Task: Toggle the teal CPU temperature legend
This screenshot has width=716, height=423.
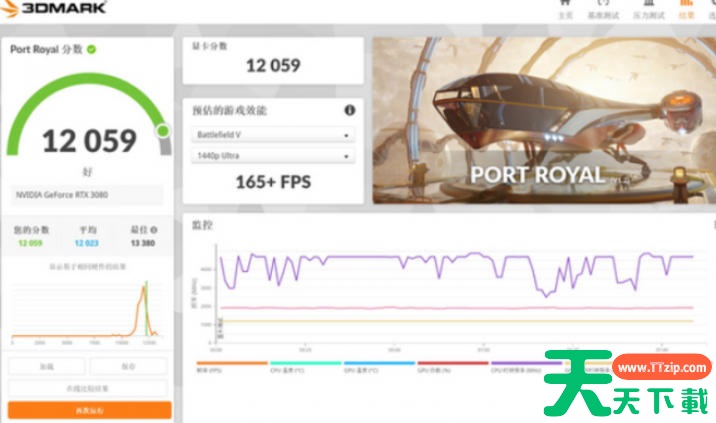Action: (x=305, y=367)
